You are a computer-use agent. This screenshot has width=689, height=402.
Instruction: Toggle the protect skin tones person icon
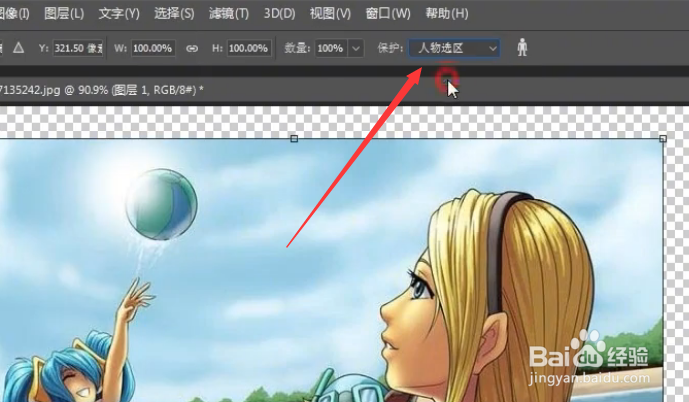[522, 47]
